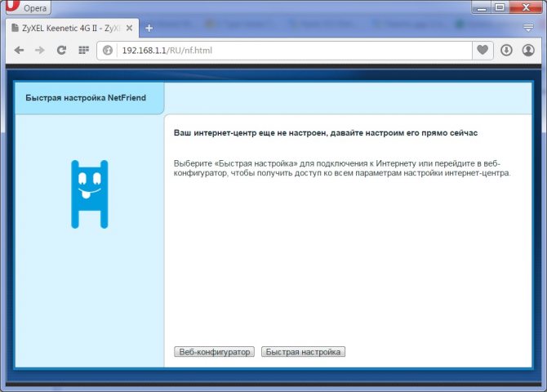547x392 pixels.
Task: Click the heading 'Ваш интернет-центр еще не настроен'
Action: (326, 133)
